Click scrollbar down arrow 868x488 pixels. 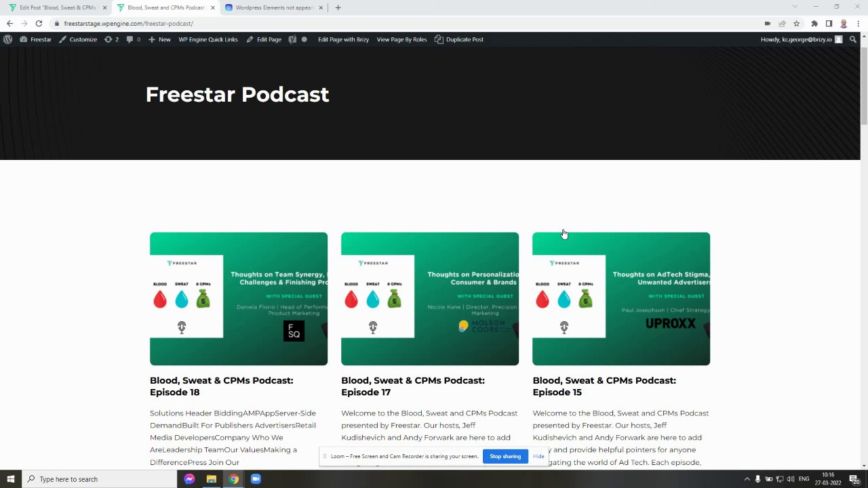864,465
